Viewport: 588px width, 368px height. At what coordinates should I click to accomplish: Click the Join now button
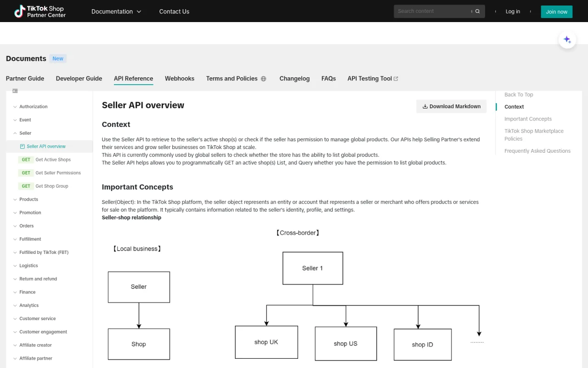(x=557, y=11)
